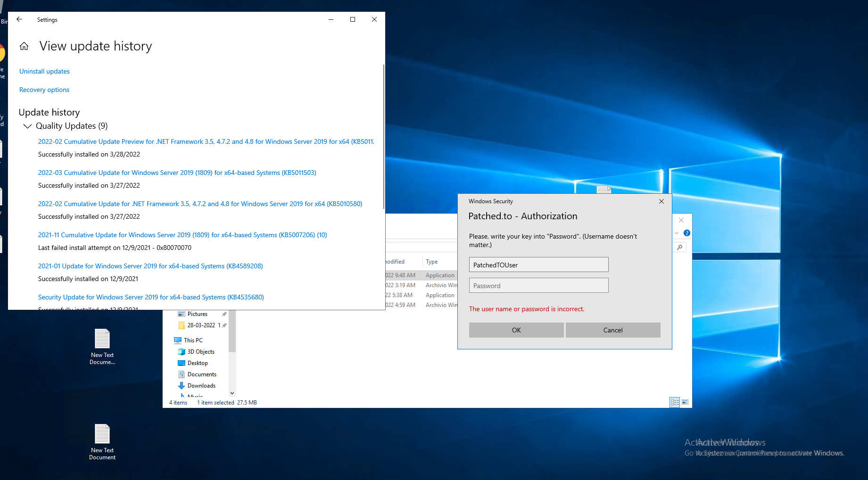Select This PC in the navigation tree
The image size is (868, 480).
click(x=193, y=340)
